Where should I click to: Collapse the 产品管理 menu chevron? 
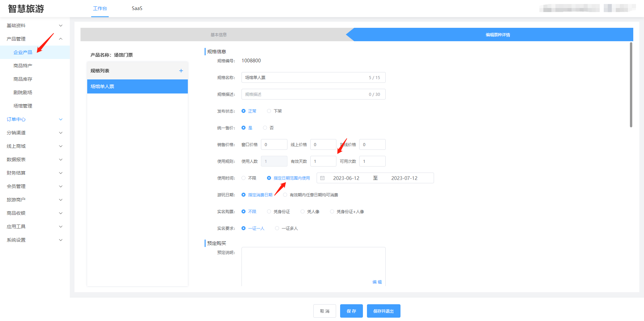[61, 39]
